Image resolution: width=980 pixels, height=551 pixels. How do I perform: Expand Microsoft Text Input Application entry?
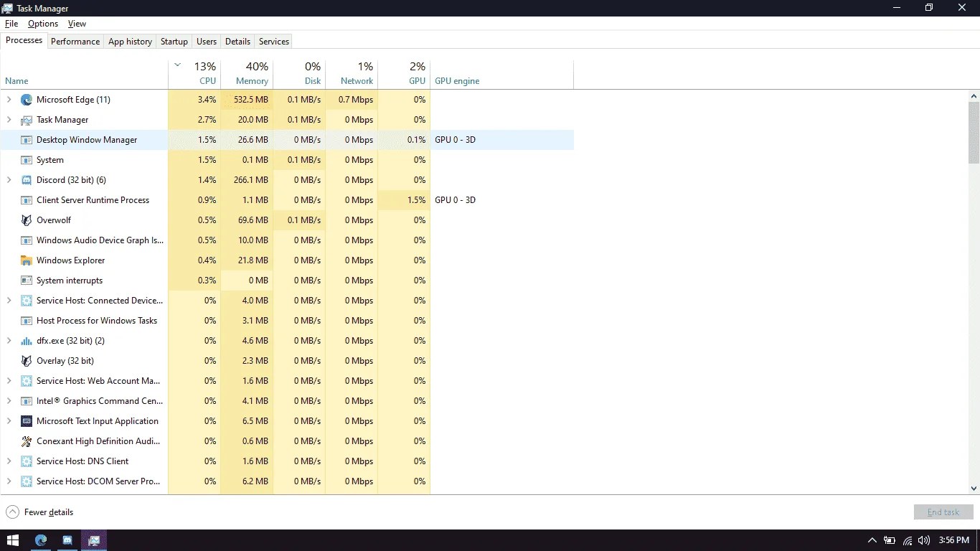9,421
